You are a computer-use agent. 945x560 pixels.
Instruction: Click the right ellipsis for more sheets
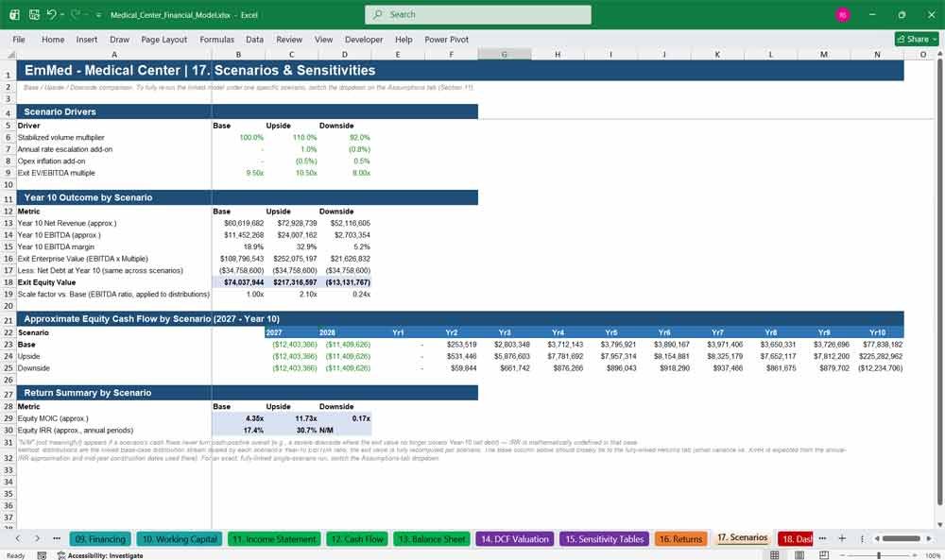coord(822,538)
